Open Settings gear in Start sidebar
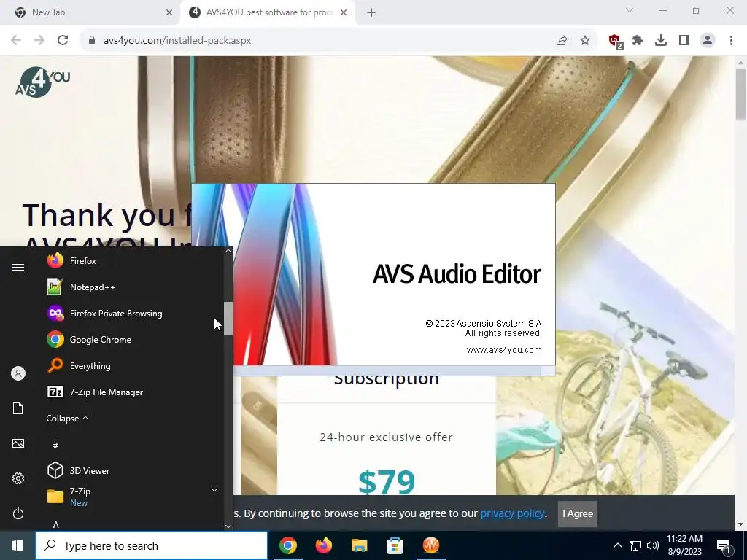The height and width of the screenshot is (560, 747). pos(18,478)
